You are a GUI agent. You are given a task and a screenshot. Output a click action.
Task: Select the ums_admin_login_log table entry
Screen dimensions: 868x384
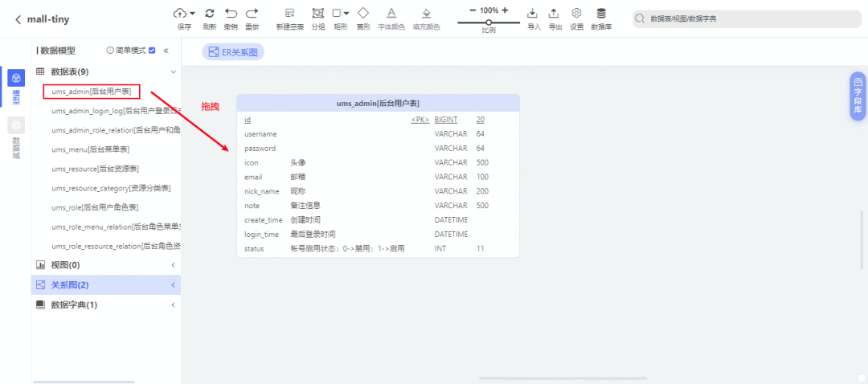point(116,111)
